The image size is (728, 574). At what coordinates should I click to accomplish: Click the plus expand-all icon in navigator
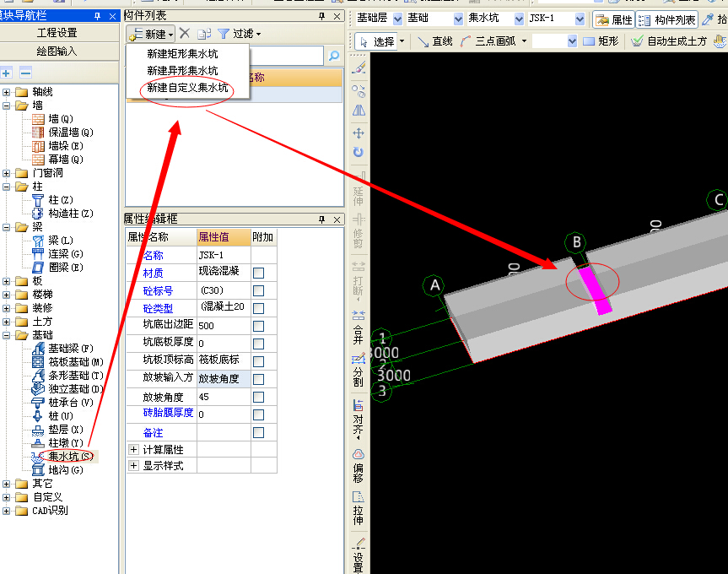coord(7,73)
